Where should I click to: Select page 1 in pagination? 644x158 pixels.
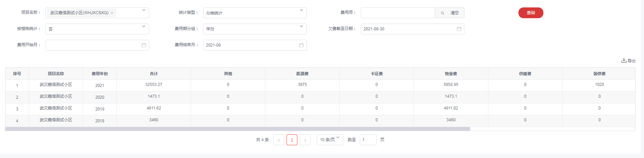[x=292, y=140]
